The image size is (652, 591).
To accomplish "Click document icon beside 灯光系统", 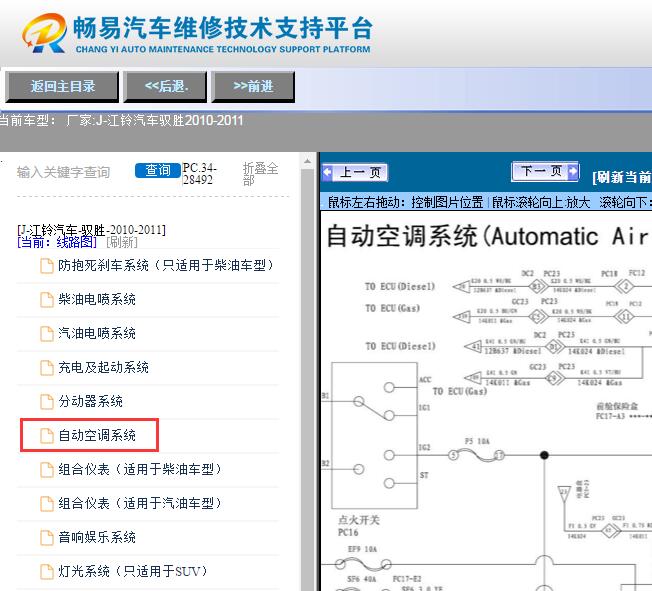I will (47, 572).
